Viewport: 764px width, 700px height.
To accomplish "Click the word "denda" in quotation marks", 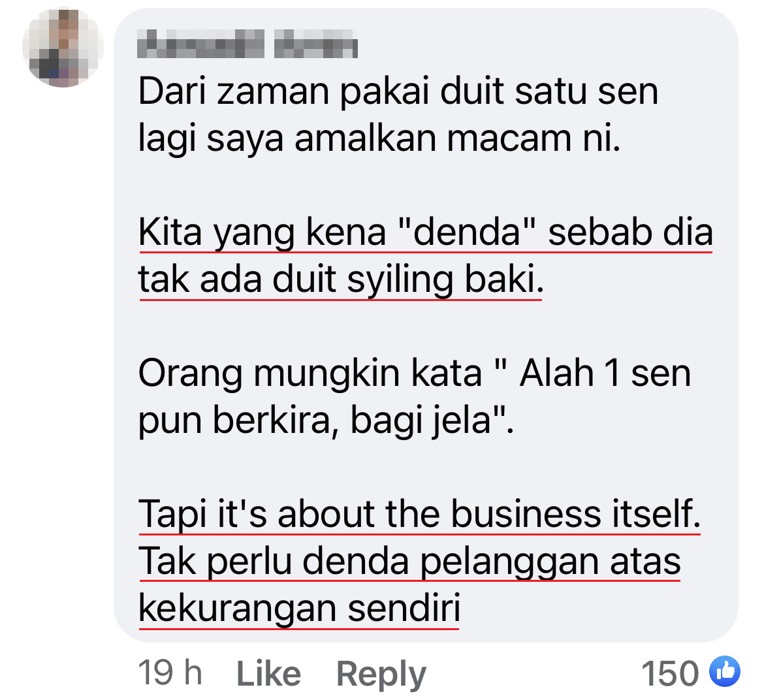I will point(468,232).
